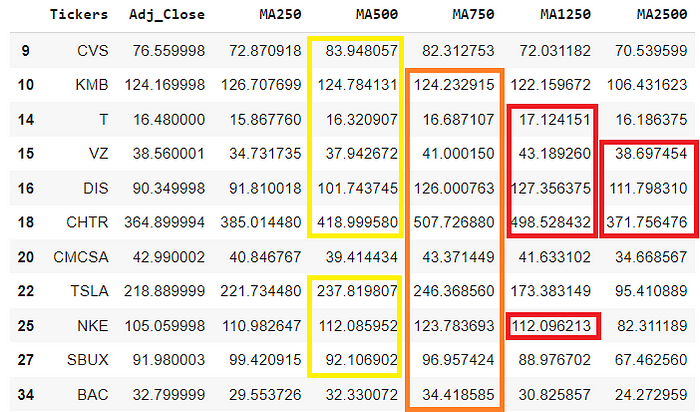Screen dimensions: 700x412
Task: Select NKE Adj_Close value 105.059998
Action: click(165, 325)
